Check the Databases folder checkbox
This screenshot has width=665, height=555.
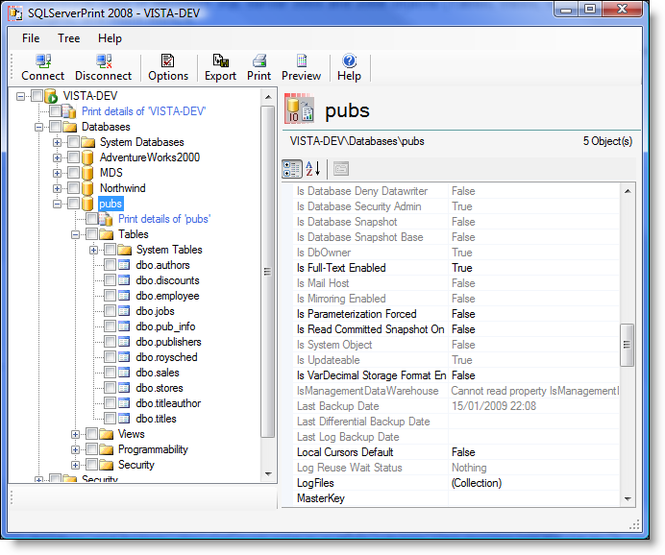[x=55, y=126]
